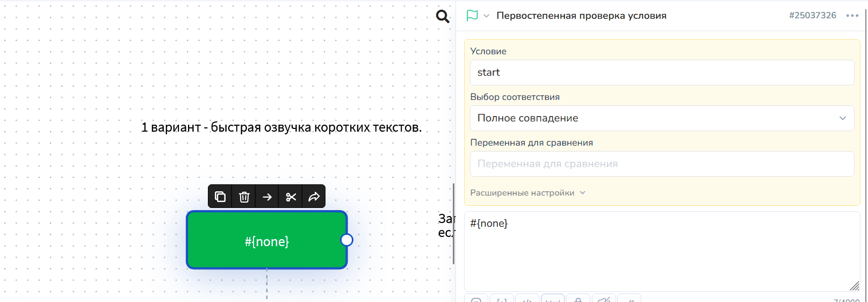The width and height of the screenshot is (868, 302).
Task: Click the curved share arrow icon
Action: coord(314,197)
